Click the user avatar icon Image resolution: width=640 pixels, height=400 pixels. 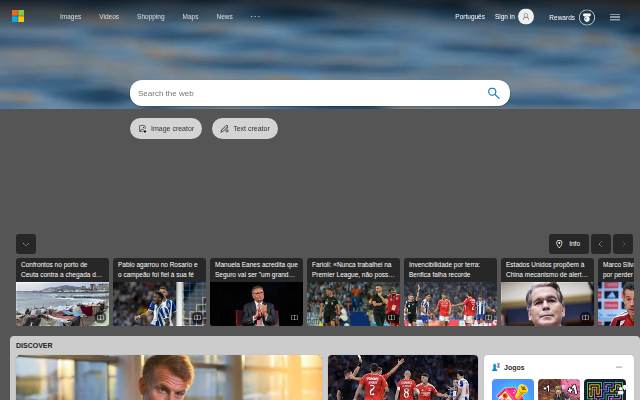coord(526,17)
